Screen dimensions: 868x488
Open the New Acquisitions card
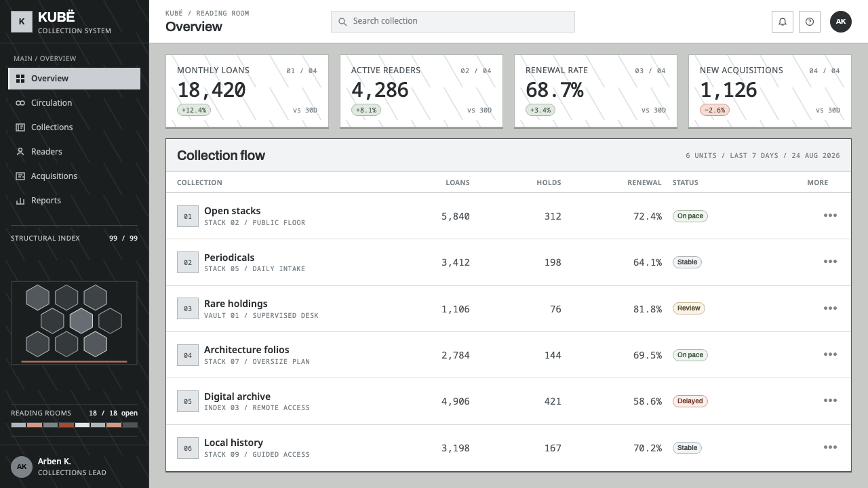click(770, 91)
